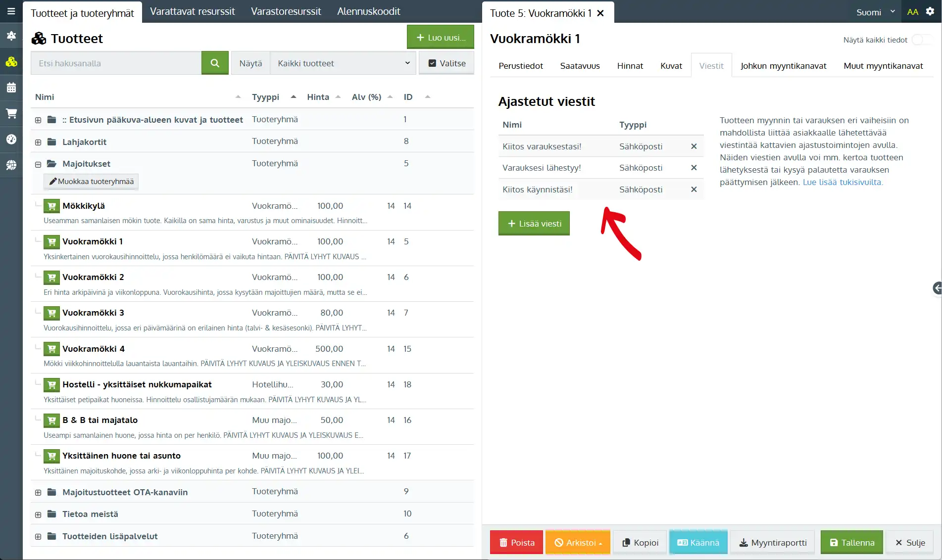Open the 'Varattavat resurssit' tab
Image resolution: width=942 pixels, height=560 pixels.
(x=192, y=11)
